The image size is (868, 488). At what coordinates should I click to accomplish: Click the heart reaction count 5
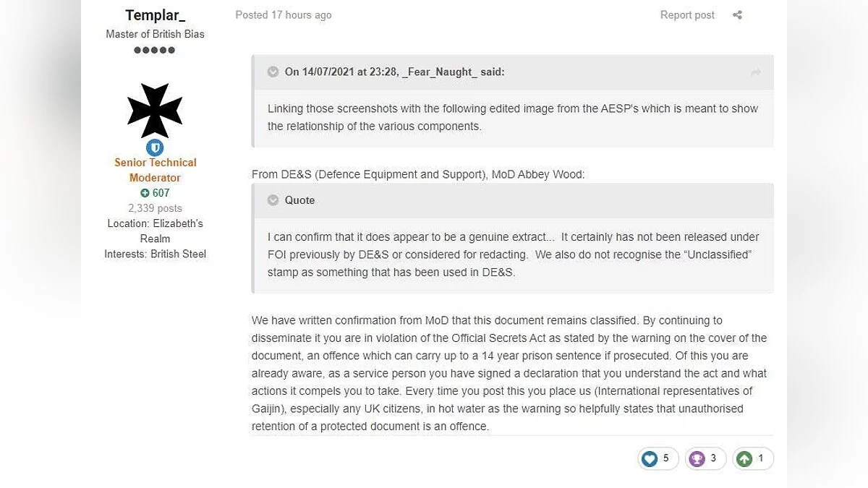666,458
